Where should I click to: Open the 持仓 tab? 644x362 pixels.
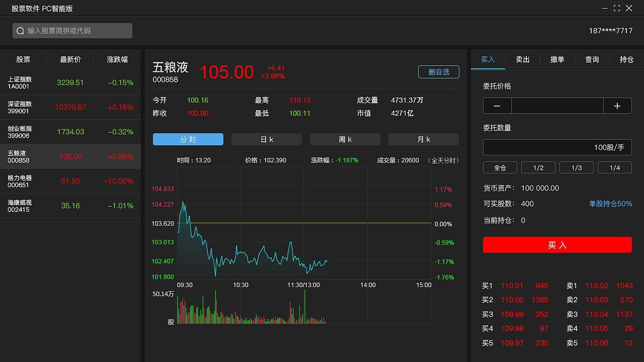tap(626, 59)
